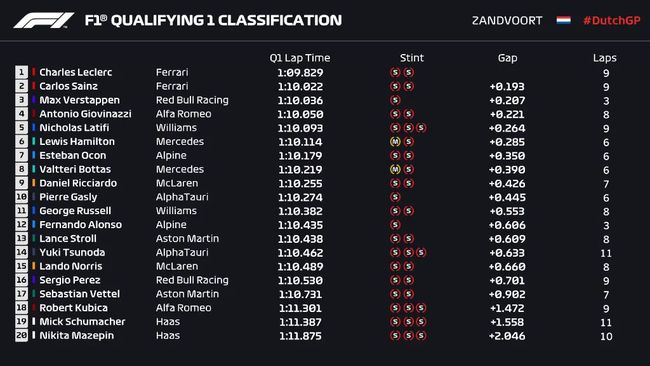Click Max Verstappen's single soft tyre icon
Screen dimensions: 650x366
395,100
